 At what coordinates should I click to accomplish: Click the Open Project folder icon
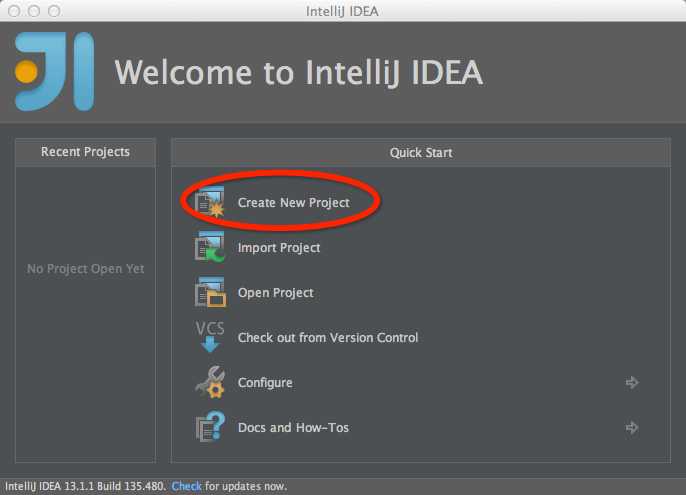pyautogui.click(x=210, y=293)
